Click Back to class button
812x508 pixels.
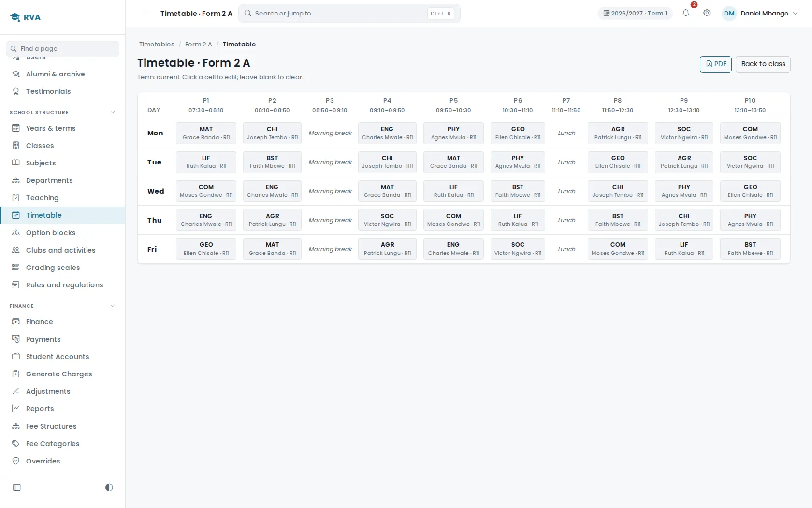[763, 64]
